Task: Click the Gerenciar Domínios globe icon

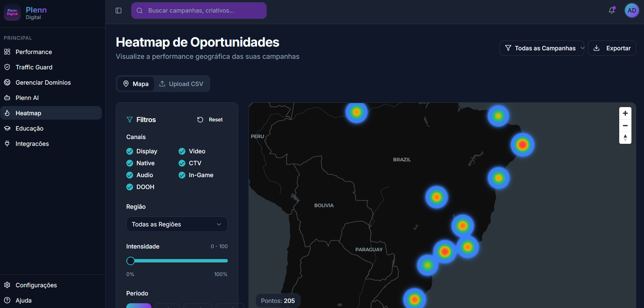Action: [7, 82]
